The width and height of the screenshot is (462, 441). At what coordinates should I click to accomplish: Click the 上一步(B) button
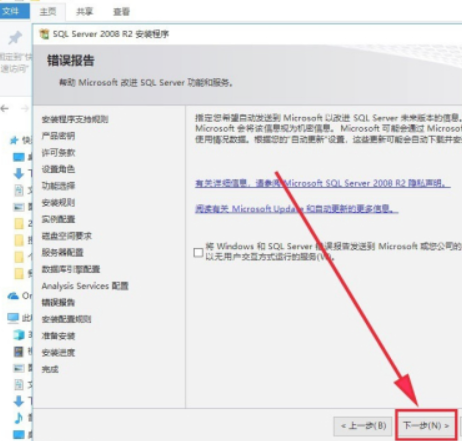coord(363,426)
